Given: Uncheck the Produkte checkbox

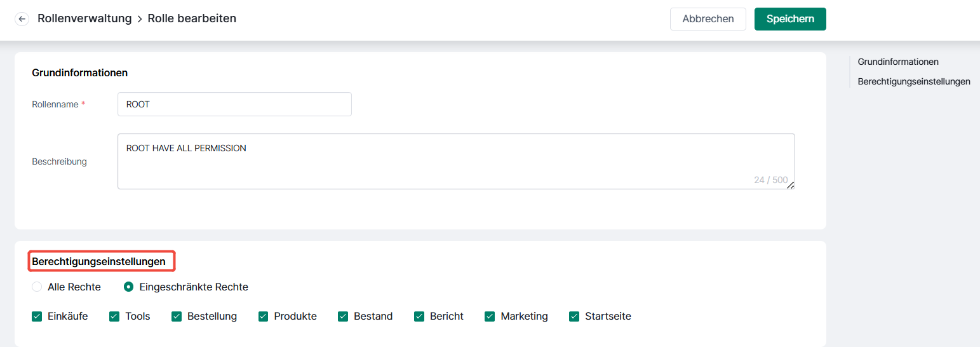Looking at the screenshot, I should point(264,316).
